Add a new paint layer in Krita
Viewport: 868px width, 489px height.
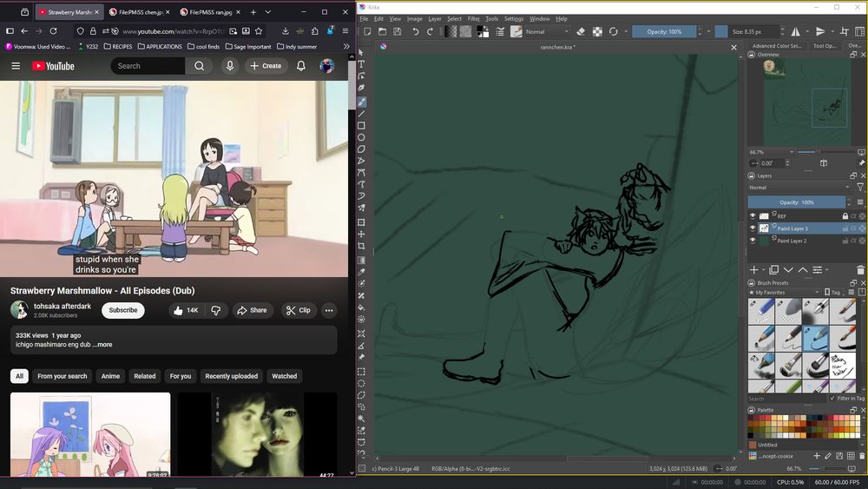click(x=754, y=270)
